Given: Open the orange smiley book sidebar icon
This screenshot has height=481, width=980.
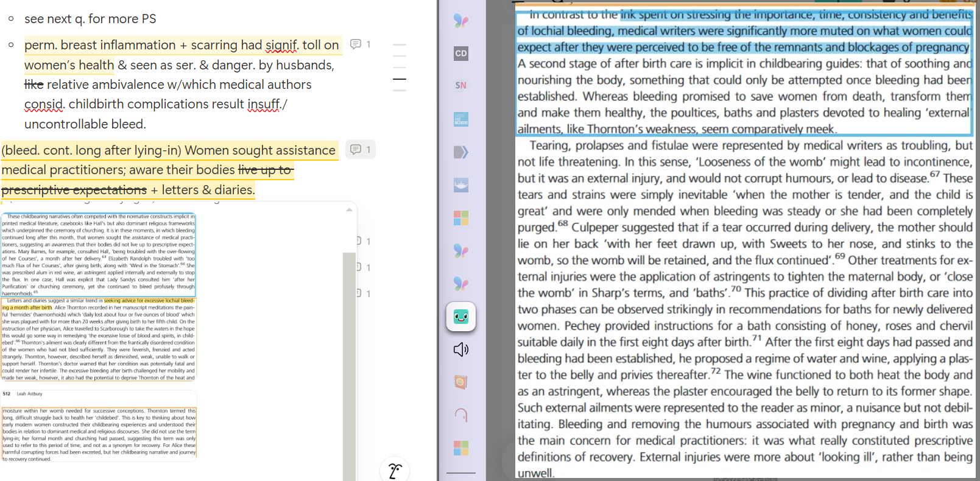Looking at the screenshot, I should click(461, 382).
